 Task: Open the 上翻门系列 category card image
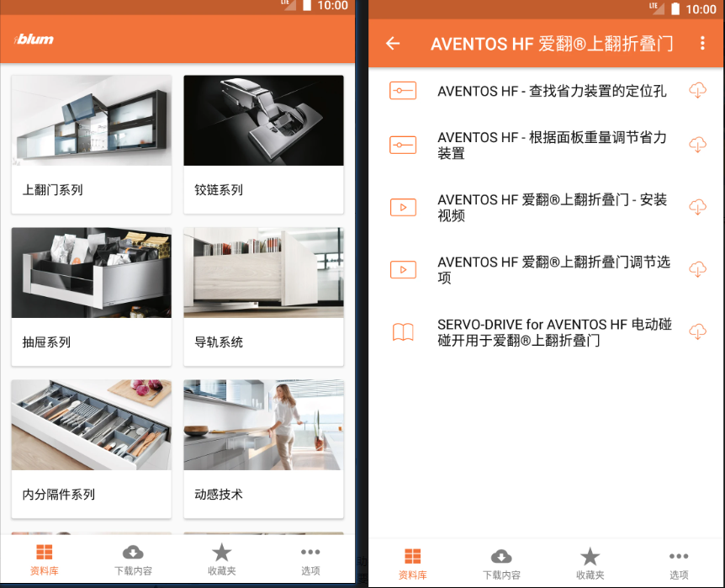point(92,120)
